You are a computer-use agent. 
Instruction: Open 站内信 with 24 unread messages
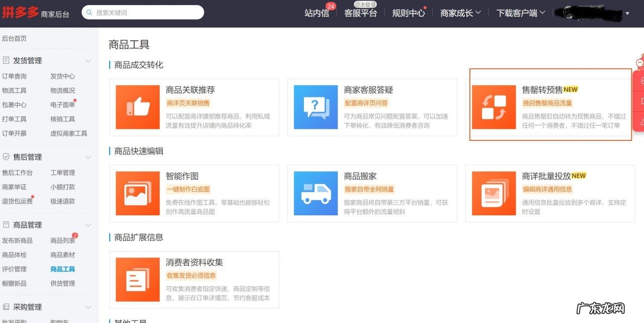[317, 13]
